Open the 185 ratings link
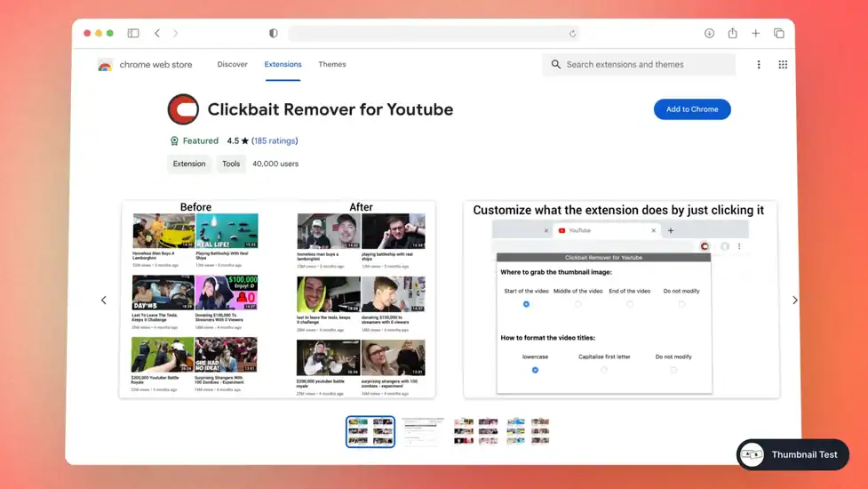 click(275, 140)
